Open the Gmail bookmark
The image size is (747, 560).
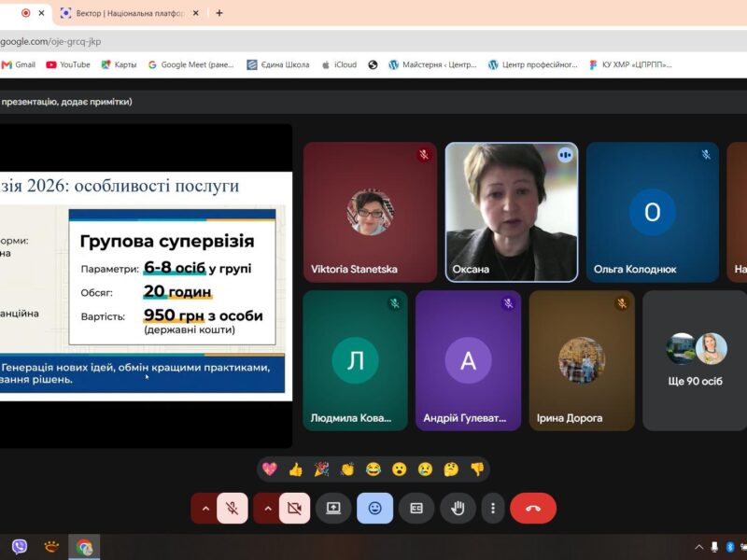click(x=19, y=64)
